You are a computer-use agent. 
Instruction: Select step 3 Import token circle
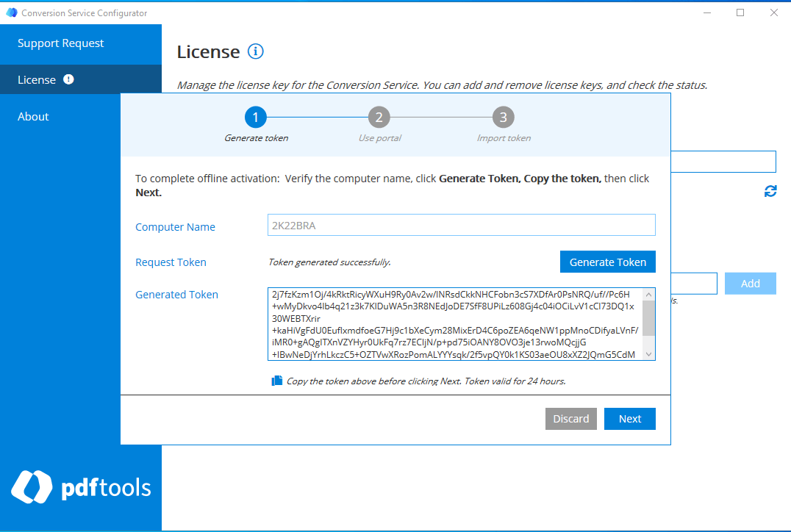504,116
